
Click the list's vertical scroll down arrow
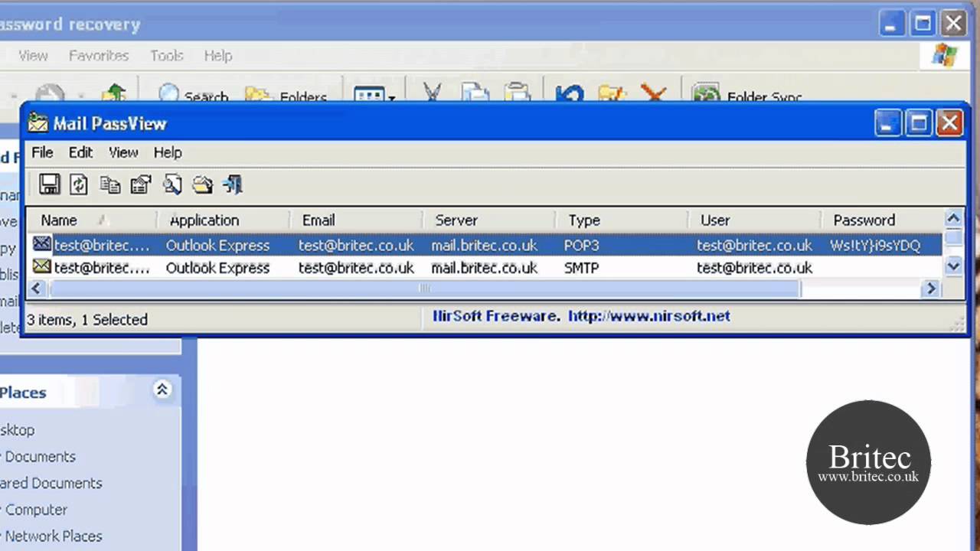click(953, 266)
